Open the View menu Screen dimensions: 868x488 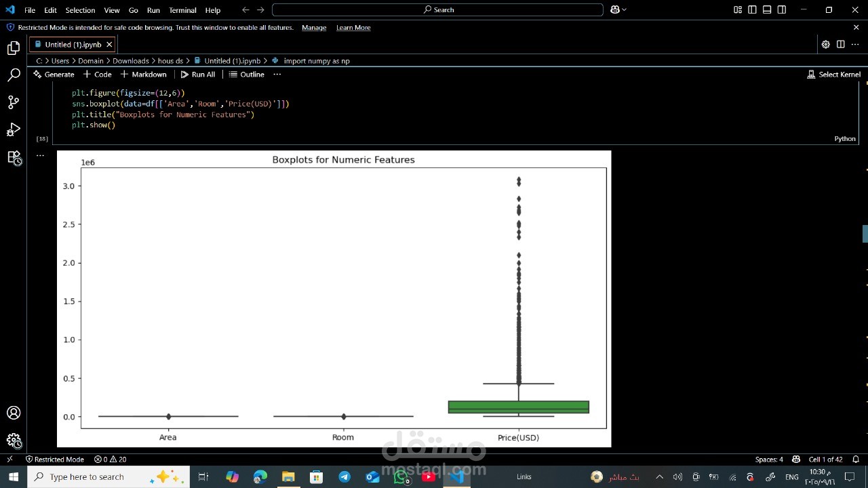coord(112,10)
